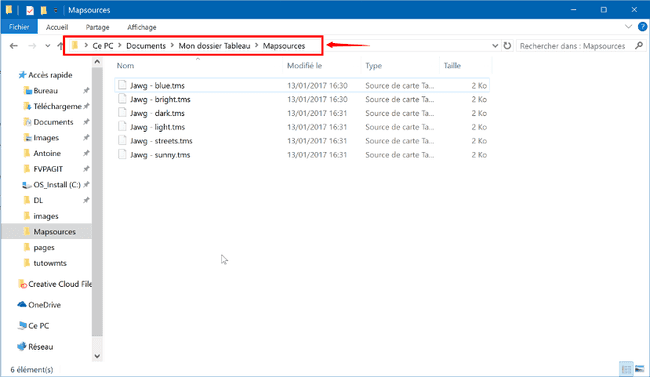Click the file icon of Jawg - sunny.tms
This screenshot has height=377, width=650.
(122, 154)
